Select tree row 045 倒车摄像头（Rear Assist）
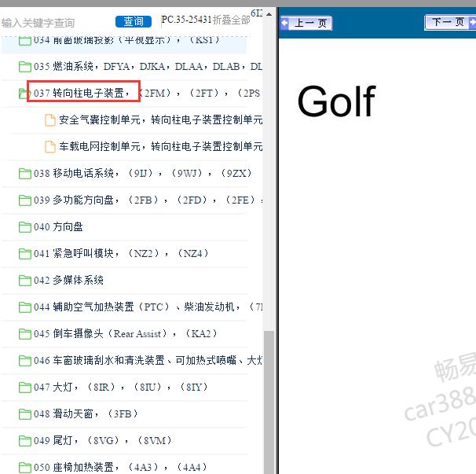 tap(126, 333)
